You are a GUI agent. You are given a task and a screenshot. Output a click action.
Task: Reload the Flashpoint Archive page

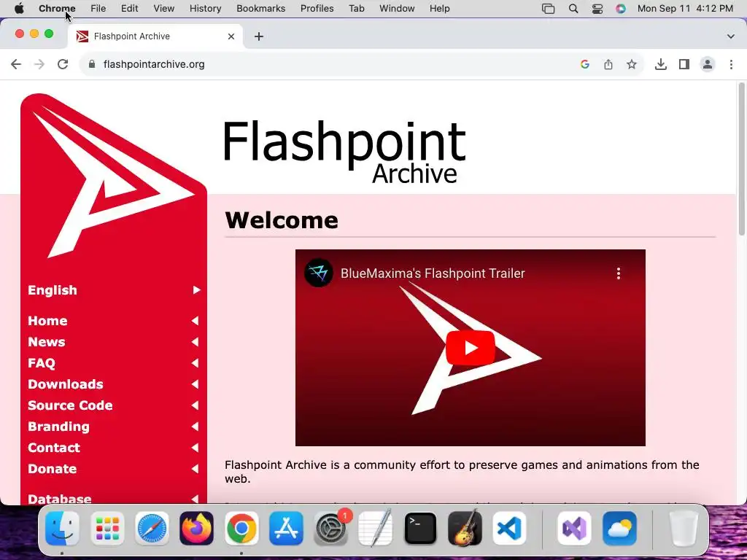(63, 64)
